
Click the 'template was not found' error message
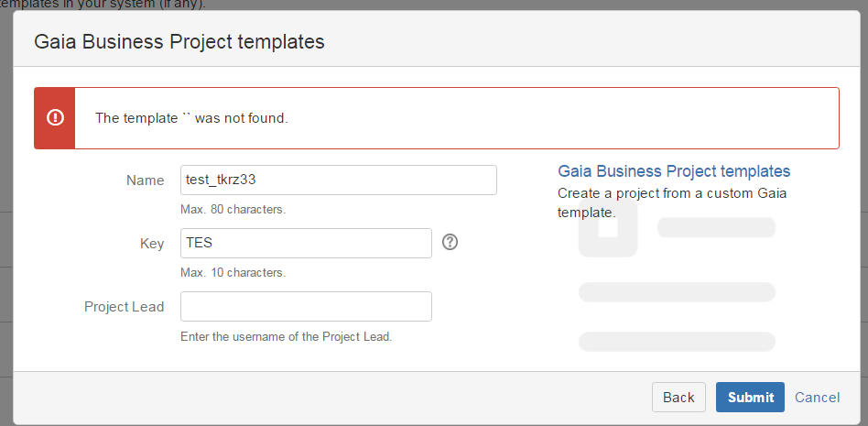point(191,118)
